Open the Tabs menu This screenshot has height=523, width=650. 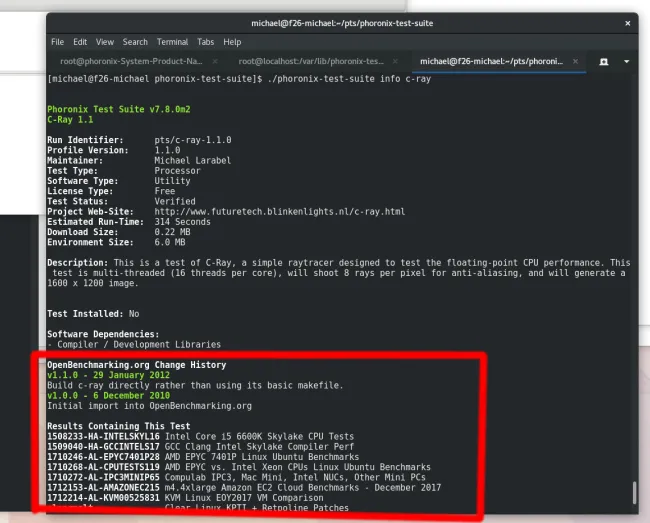(x=206, y=42)
